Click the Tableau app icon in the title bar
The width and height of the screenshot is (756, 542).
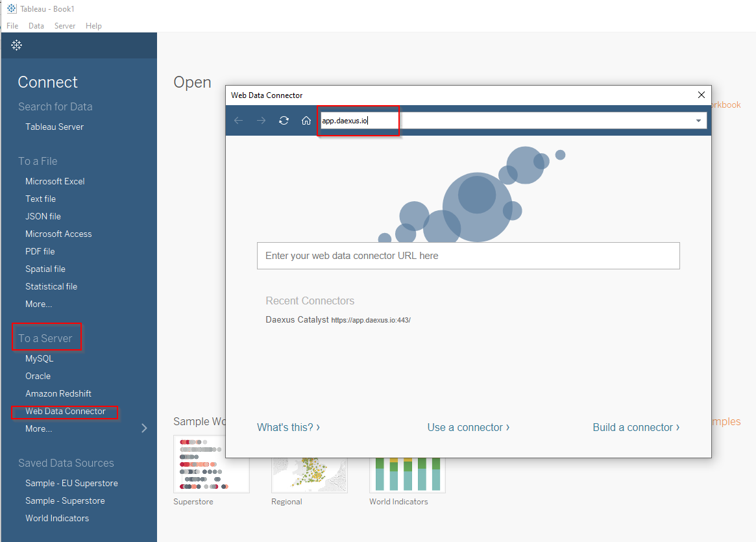[x=12, y=8]
